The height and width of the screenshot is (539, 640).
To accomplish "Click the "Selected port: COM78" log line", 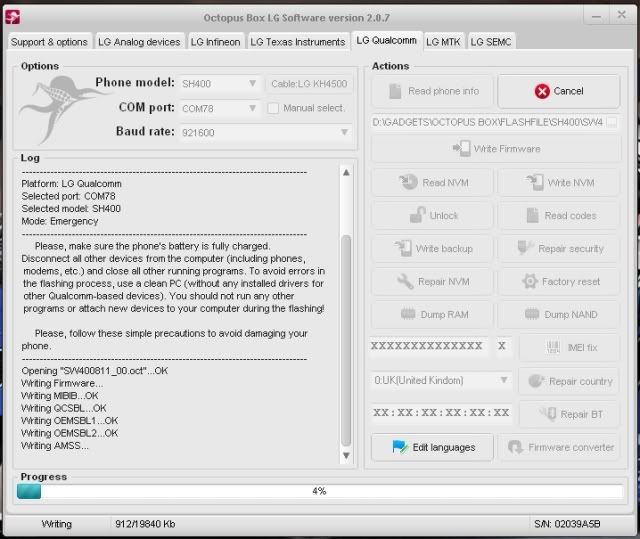I will [68, 196].
